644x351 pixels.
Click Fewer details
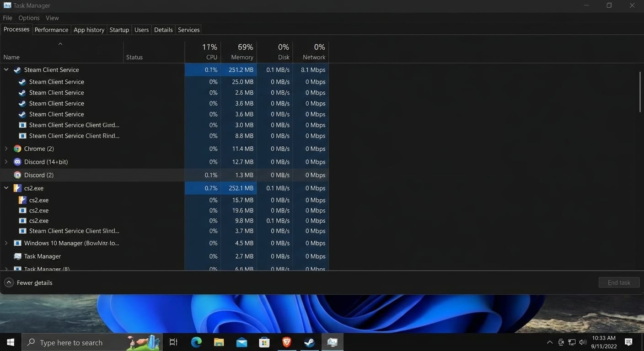28,282
